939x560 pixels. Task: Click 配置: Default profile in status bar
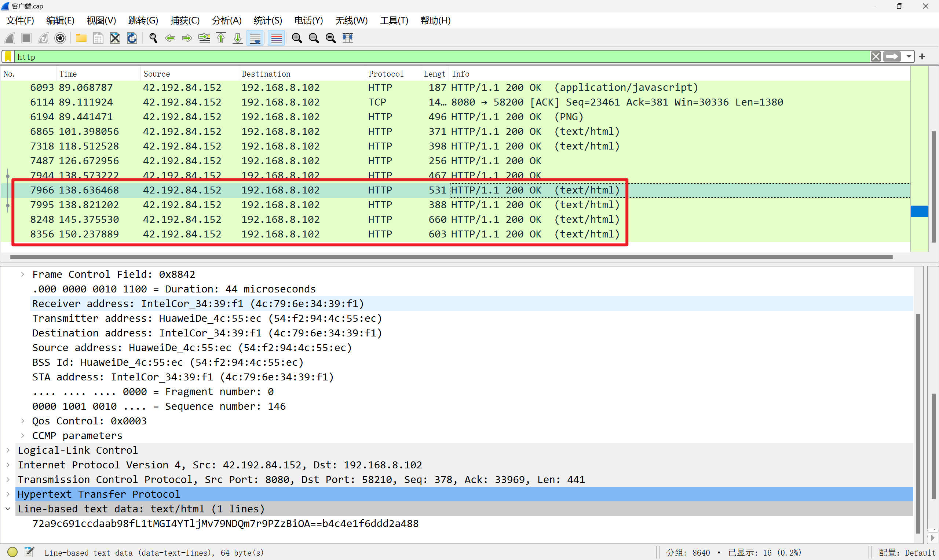point(907,553)
